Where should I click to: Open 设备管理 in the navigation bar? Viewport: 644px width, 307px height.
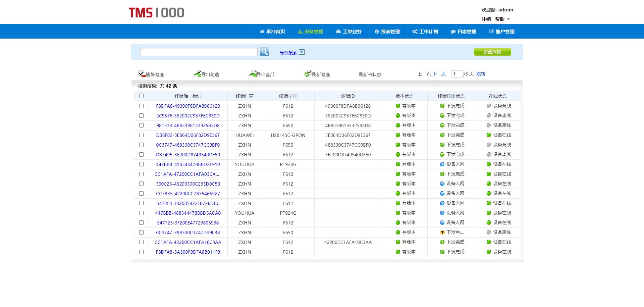pyautogui.click(x=311, y=32)
